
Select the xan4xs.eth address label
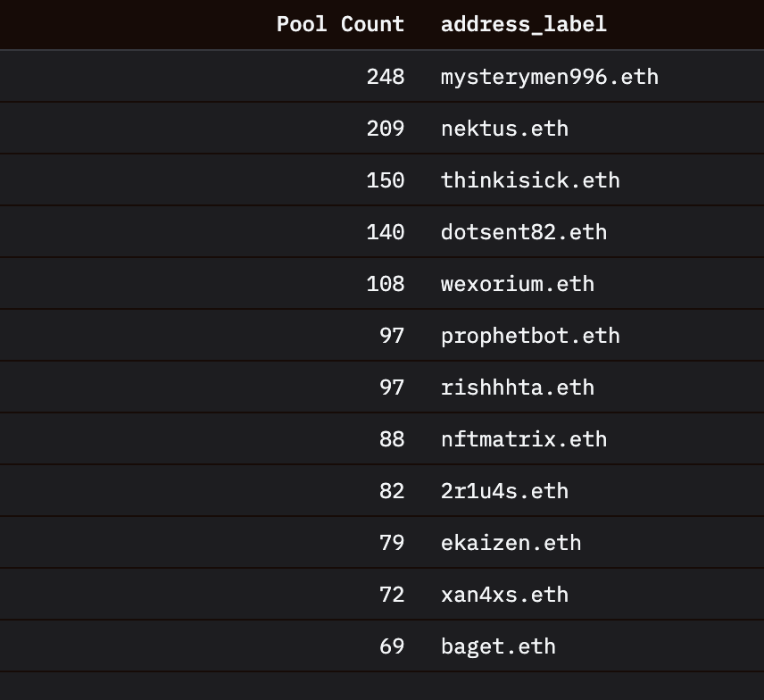tap(504, 595)
